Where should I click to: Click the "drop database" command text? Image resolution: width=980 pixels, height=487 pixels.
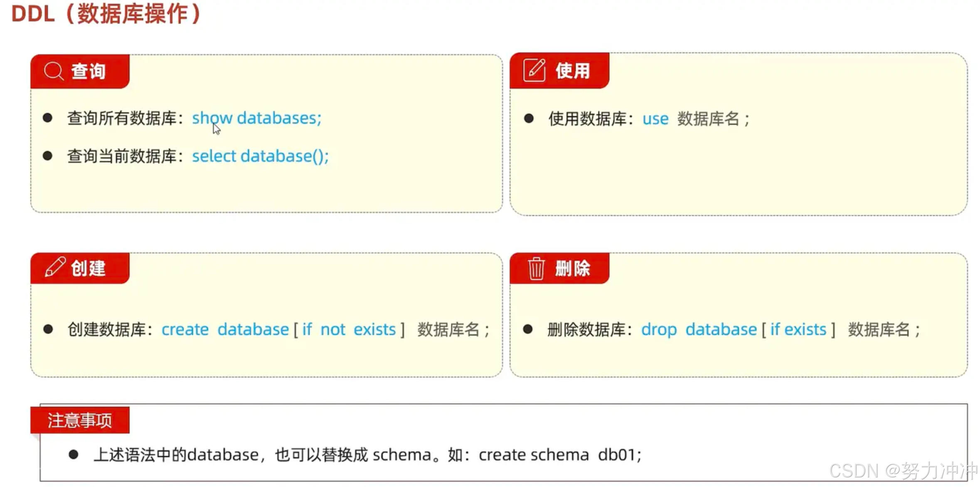[699, 330]
